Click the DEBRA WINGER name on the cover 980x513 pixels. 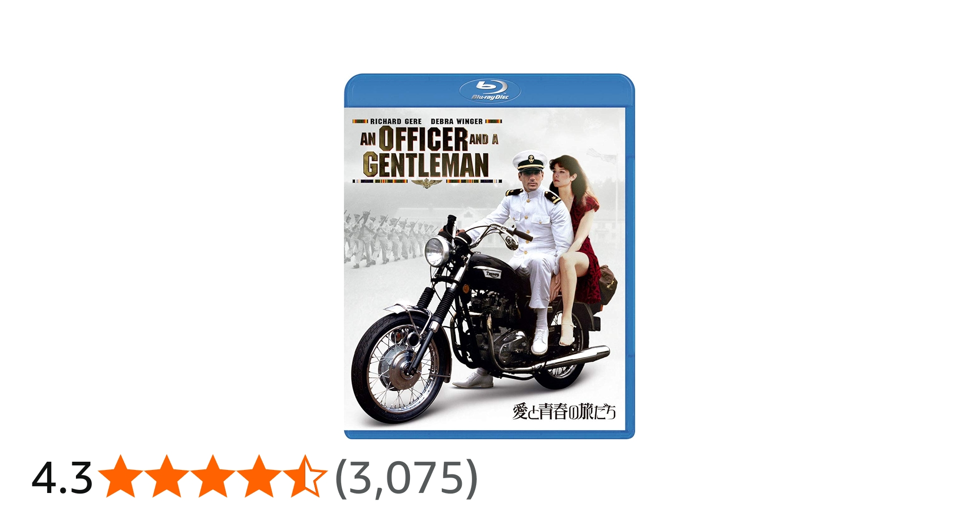pos(457,122)
